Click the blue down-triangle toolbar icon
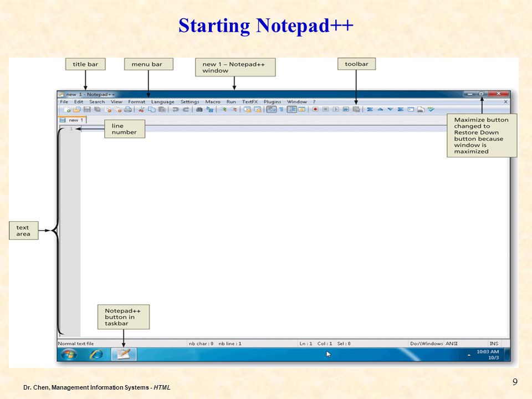Image resolution: width=532 pixels, height=399 pixels. [x=390, y=110]
